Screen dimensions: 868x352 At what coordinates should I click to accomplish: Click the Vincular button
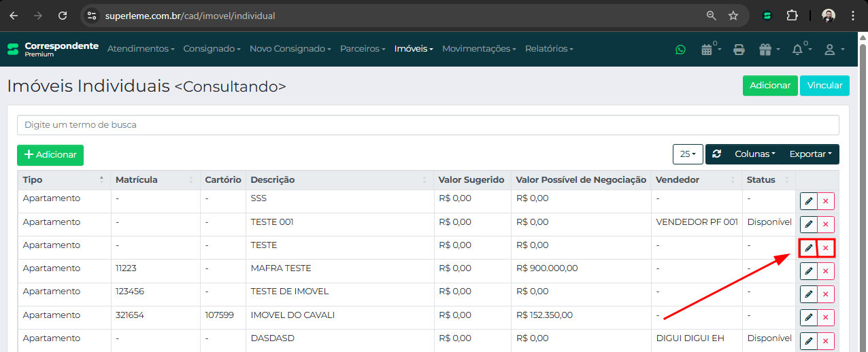point(824,86)
